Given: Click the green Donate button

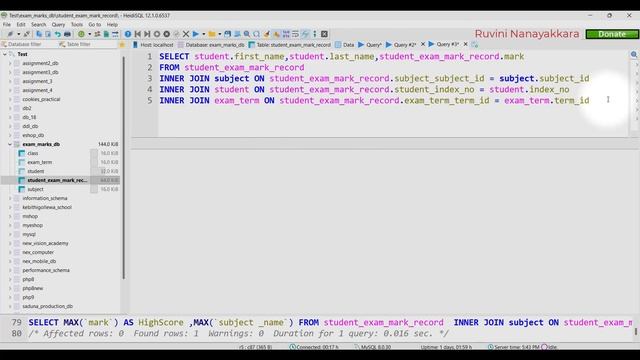Looking at the screenshot, I should 612,34.
